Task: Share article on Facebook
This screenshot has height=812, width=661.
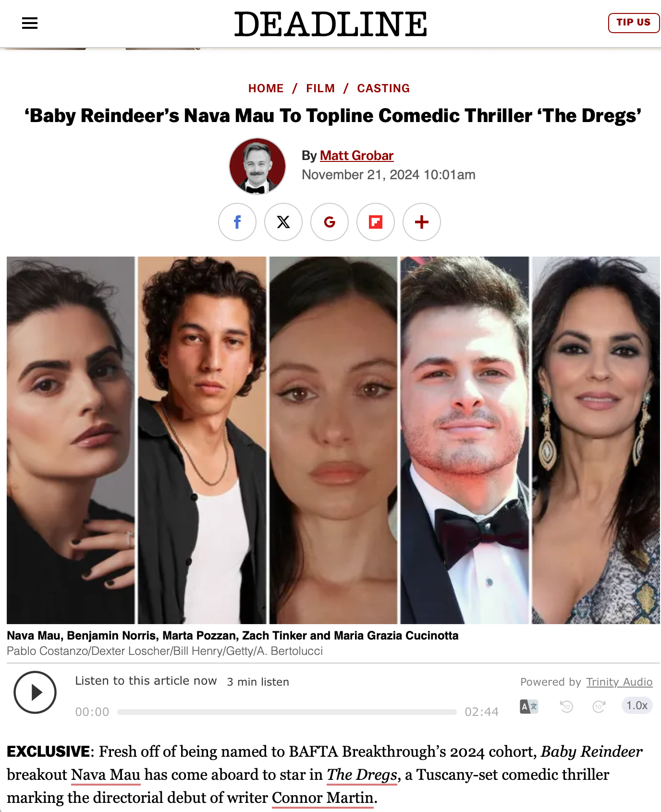Action: [237, 222]
